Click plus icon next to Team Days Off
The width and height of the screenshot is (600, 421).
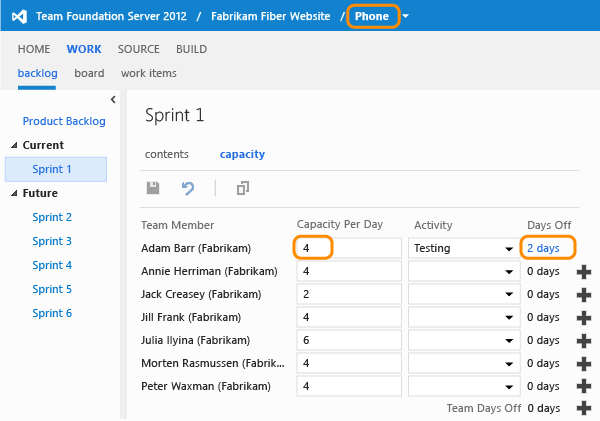[584, 408]
